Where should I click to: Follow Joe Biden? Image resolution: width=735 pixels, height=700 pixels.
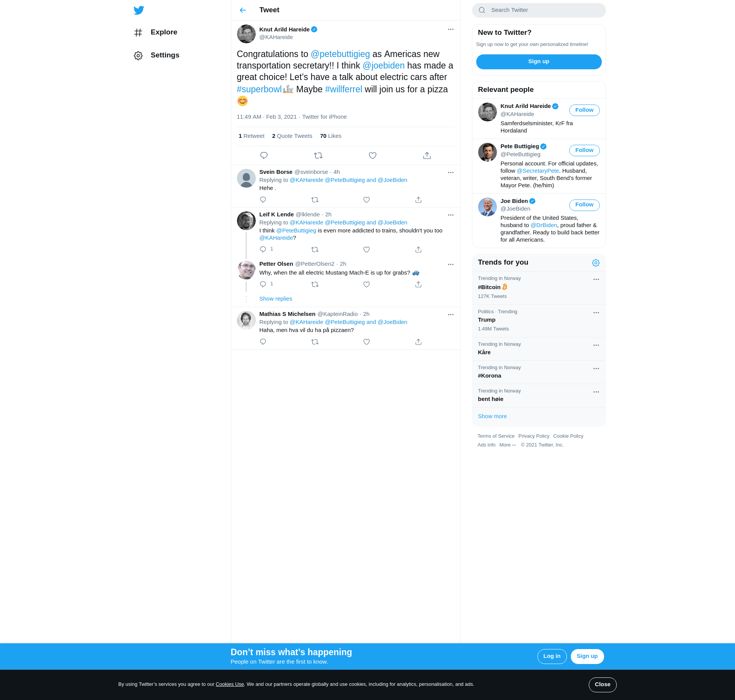coord(584,205)
